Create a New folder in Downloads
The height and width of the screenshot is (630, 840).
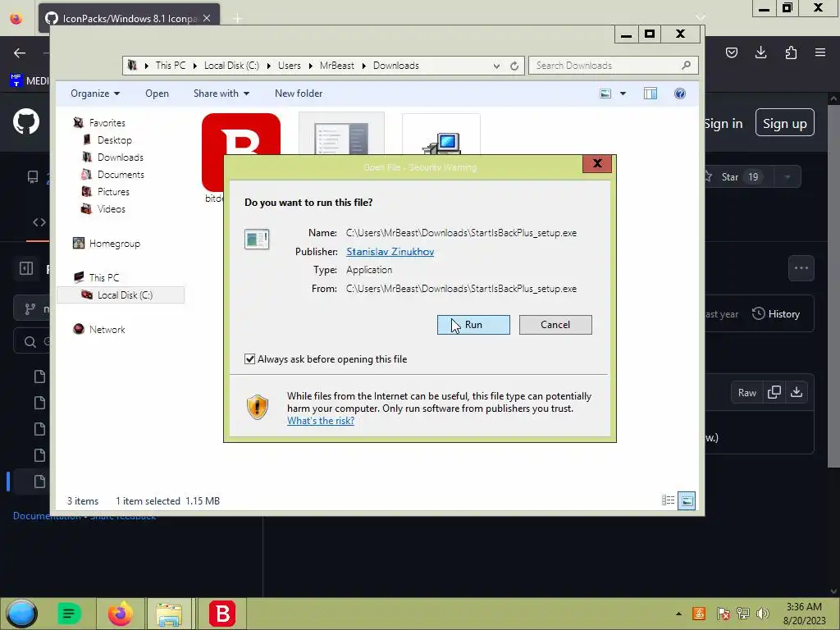[x=299, y=94]
